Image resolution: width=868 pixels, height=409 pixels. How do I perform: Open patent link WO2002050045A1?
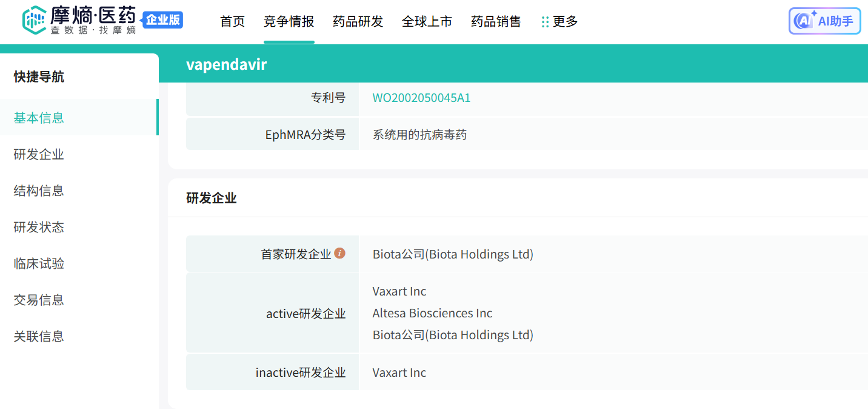pos(421,98)
